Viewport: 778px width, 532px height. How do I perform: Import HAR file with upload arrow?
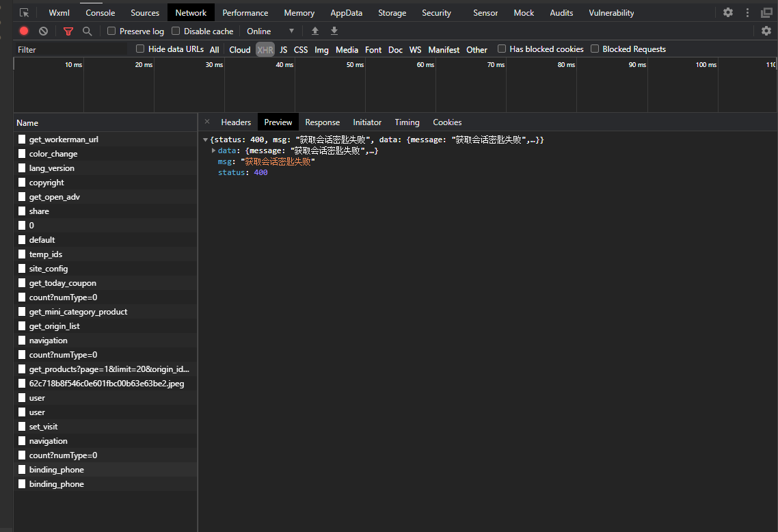[315, 31]
